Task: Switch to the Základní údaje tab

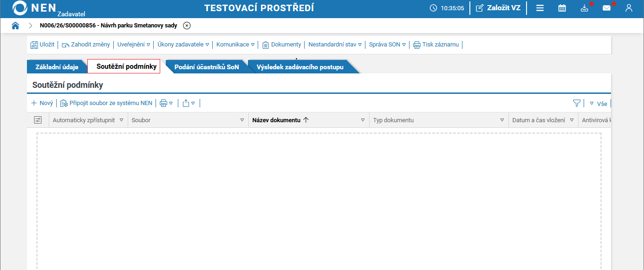Action: click(x=57, y=67)
